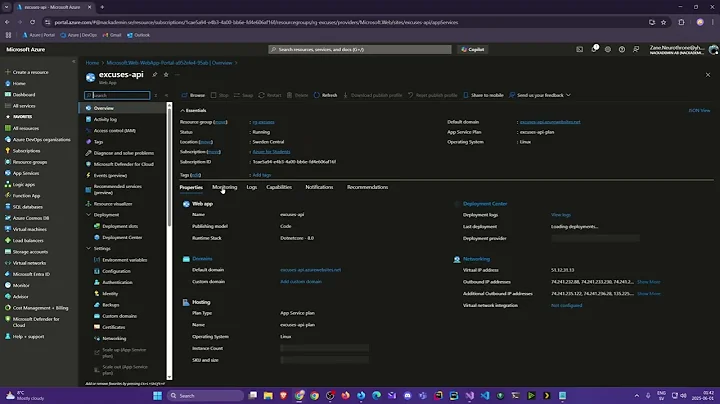
Task: Click Stop in the command bar
Action: click(x=219, y=95)
